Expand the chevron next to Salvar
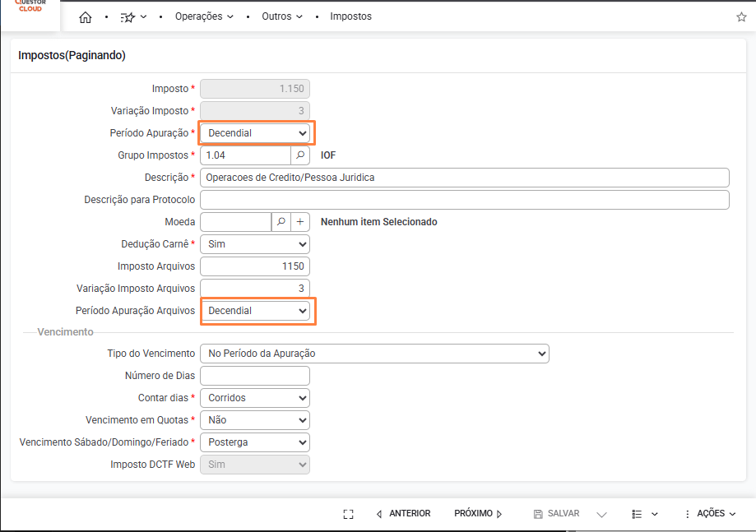Screen dimensions: 756x532 [601, 514]
